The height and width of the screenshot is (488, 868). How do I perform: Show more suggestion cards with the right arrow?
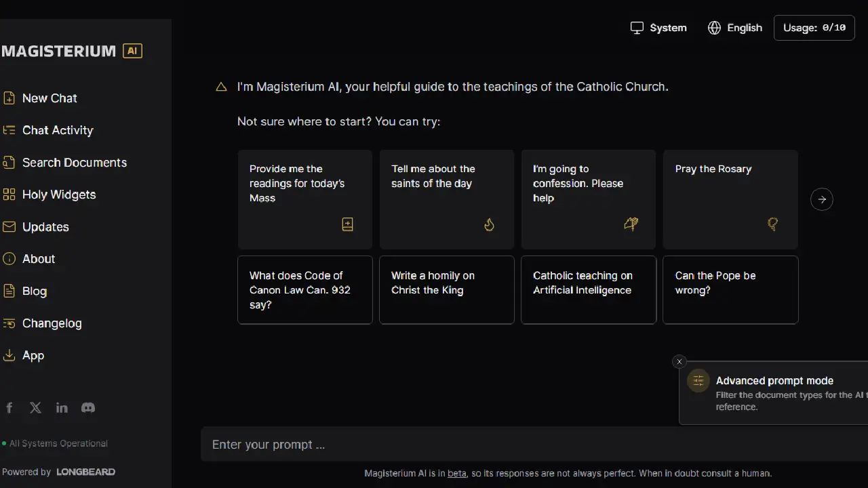(821, 199)
